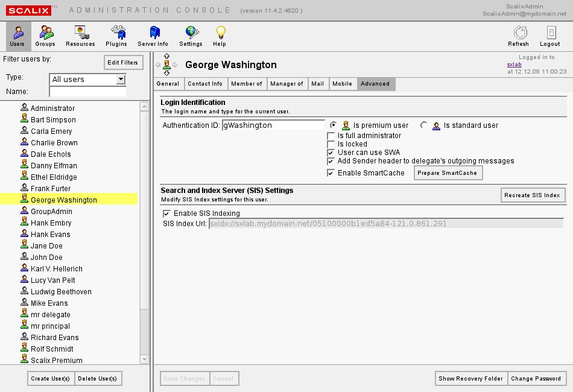Toggle the 'Is locked' checkbox
The height and width of the screenshot is (392, 573).
coord(331,144)
